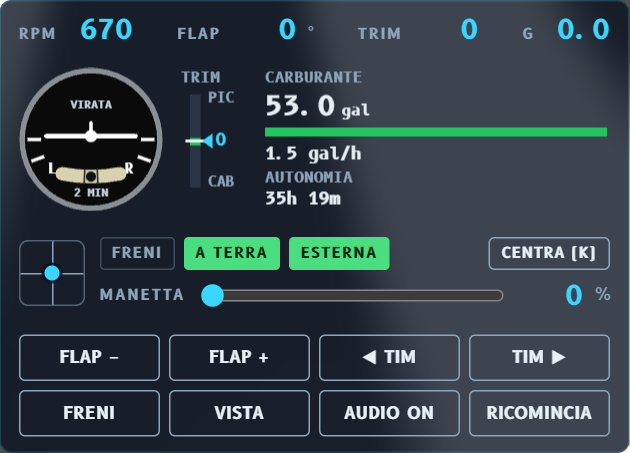
Task: Click the endurance value 35h 19m
Action: click(x=303, y=198)
